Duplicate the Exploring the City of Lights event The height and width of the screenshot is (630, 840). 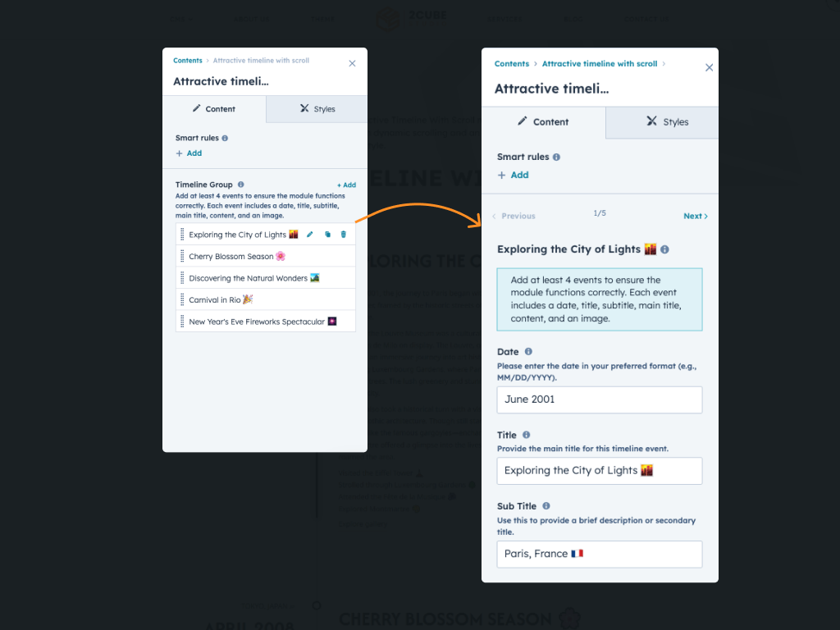coord(327,235)
